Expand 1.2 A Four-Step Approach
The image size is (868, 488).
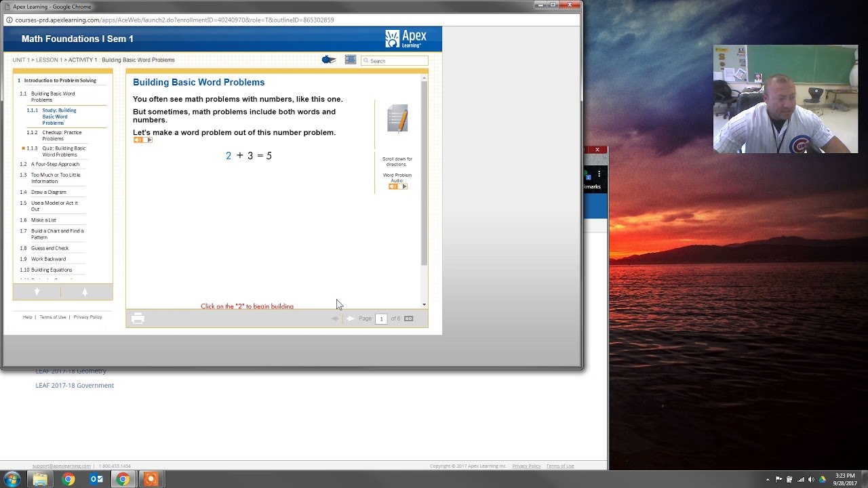coord(55,164)
